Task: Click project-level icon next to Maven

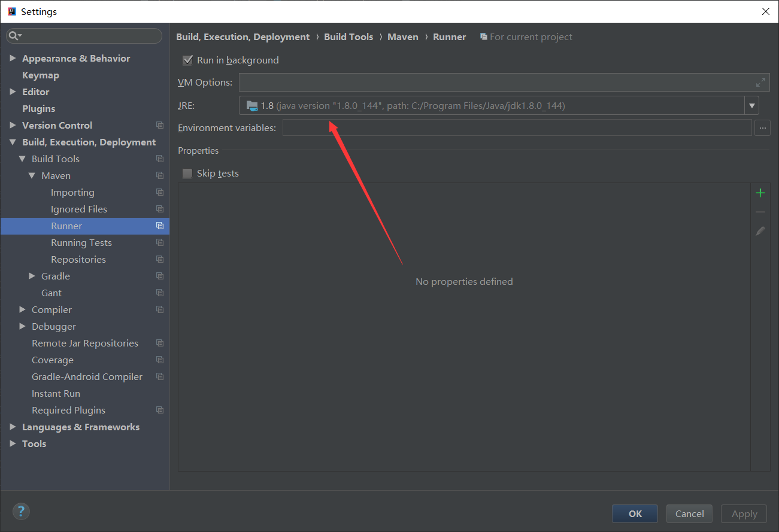Action: [160, 175]
